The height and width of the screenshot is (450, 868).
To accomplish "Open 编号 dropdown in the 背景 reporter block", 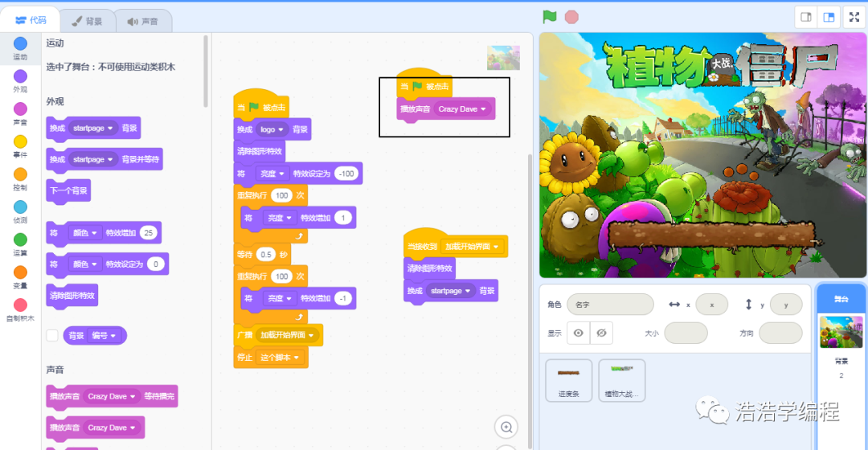I will (104, 335).
